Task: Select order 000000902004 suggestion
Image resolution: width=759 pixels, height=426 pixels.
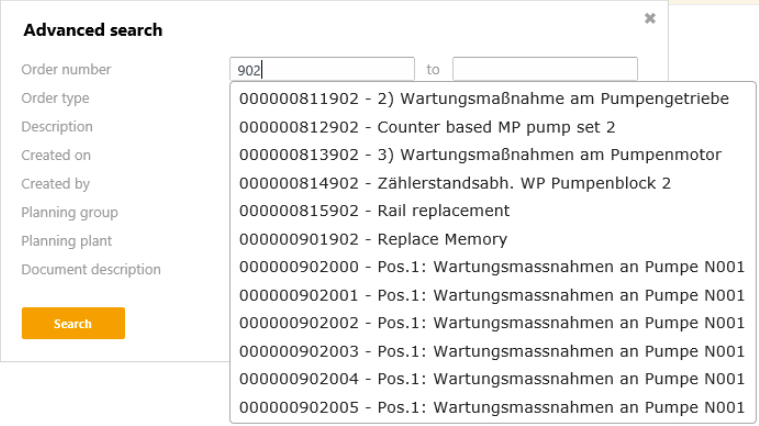Action: (x=492, y=379)
